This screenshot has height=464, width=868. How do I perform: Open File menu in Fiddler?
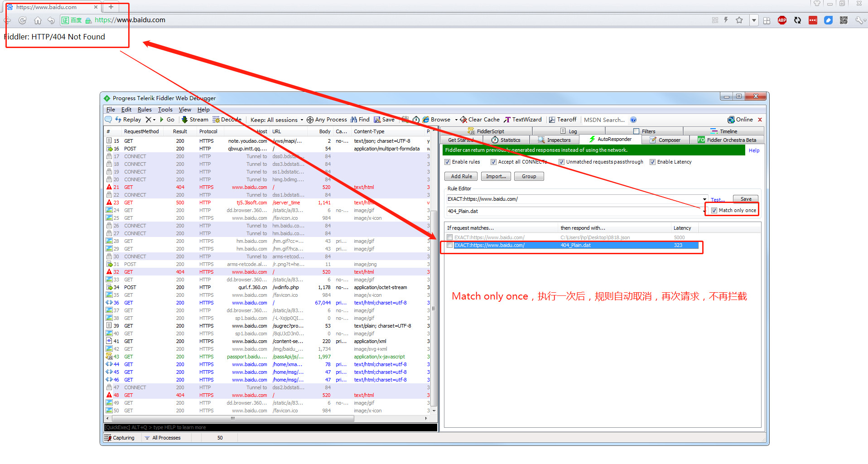tap(111, 110)
